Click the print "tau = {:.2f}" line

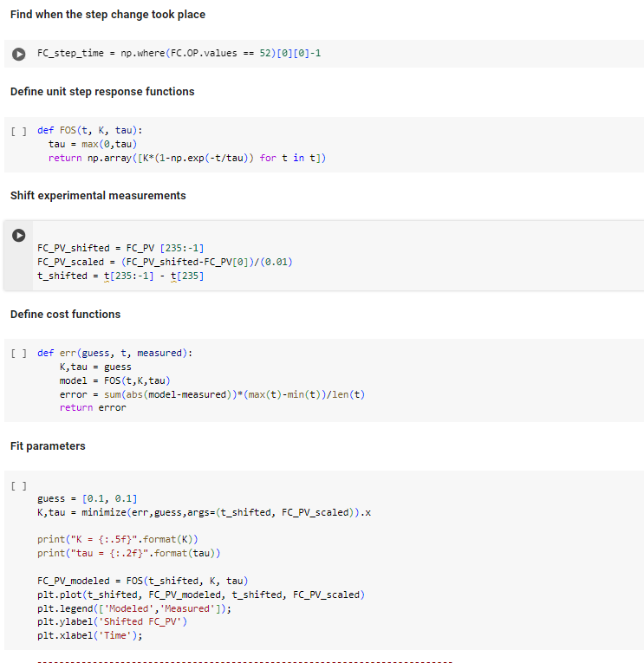128,554
